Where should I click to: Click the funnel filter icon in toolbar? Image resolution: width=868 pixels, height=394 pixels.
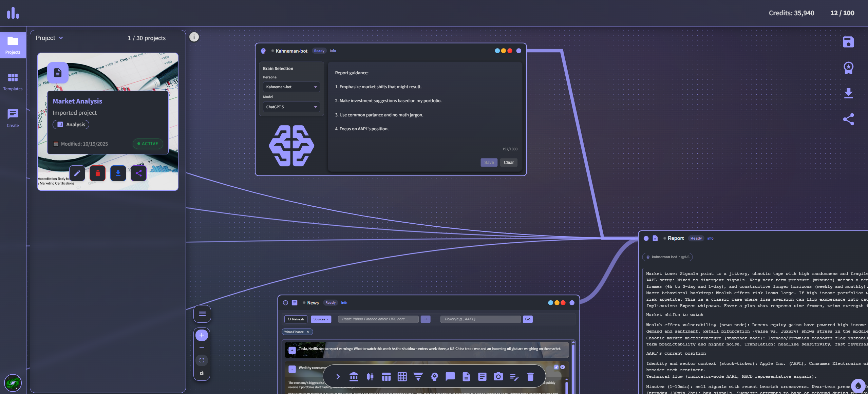point(418,377)
